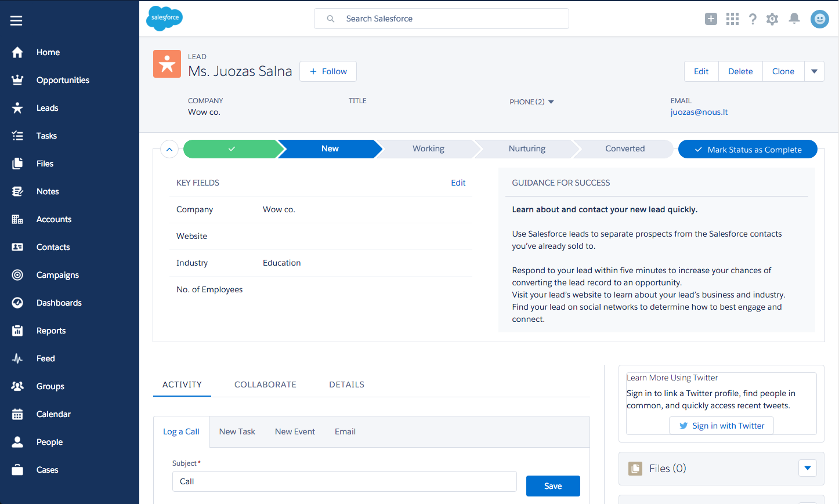This screenshot has height=504, width=839.
Task: Click the Calendar sidebar icon
Action: tap(17, 414)
